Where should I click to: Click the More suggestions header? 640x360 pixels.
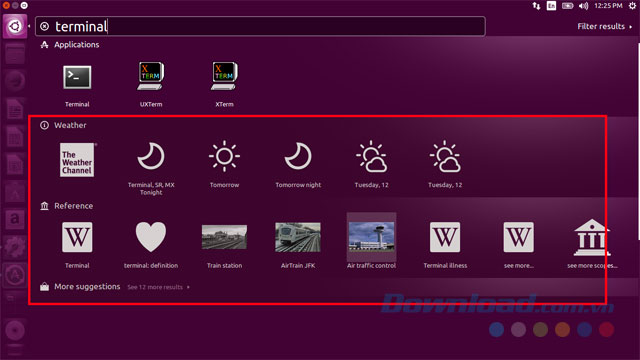(x=80, y=287)
